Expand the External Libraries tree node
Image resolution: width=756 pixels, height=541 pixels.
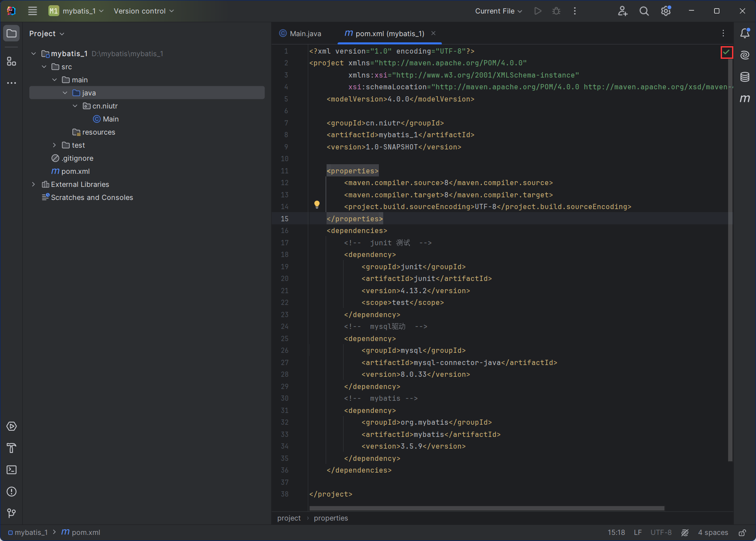[34, 184]
